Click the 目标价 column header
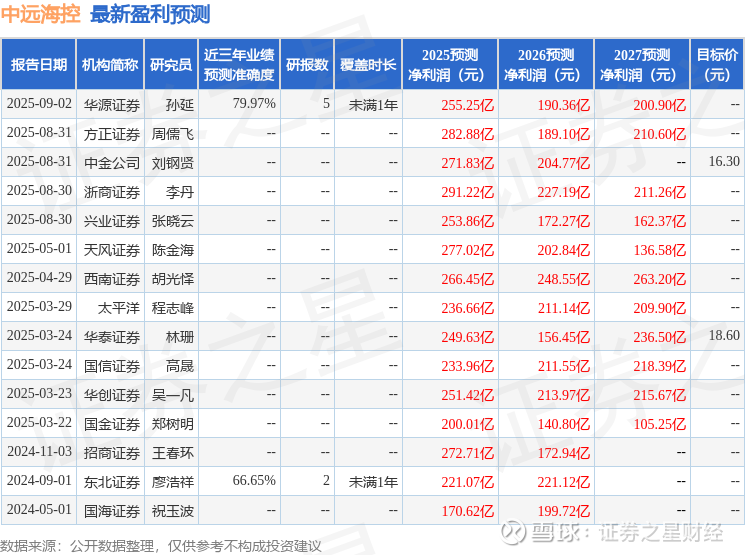The image size is (745, 555). pyautogui.click(x=716, y=65)
